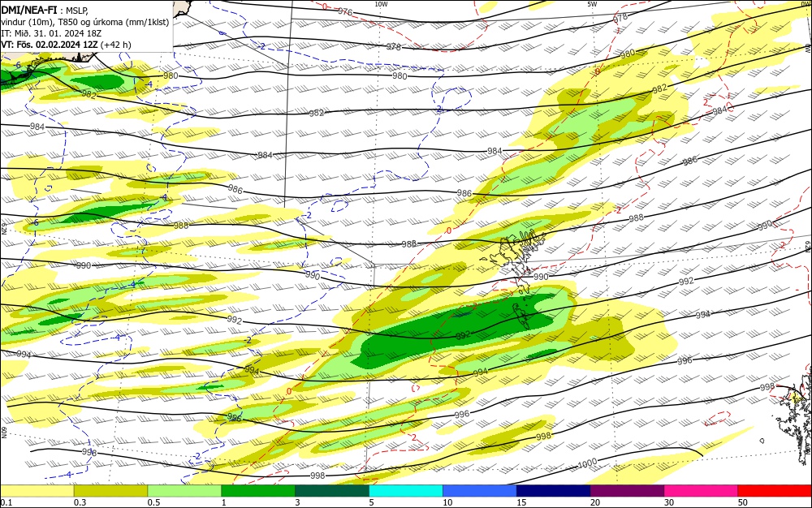Screen dimensions: 812x508
Task: Select the purple 20–30 legend swatch
Action: [627, 491]
